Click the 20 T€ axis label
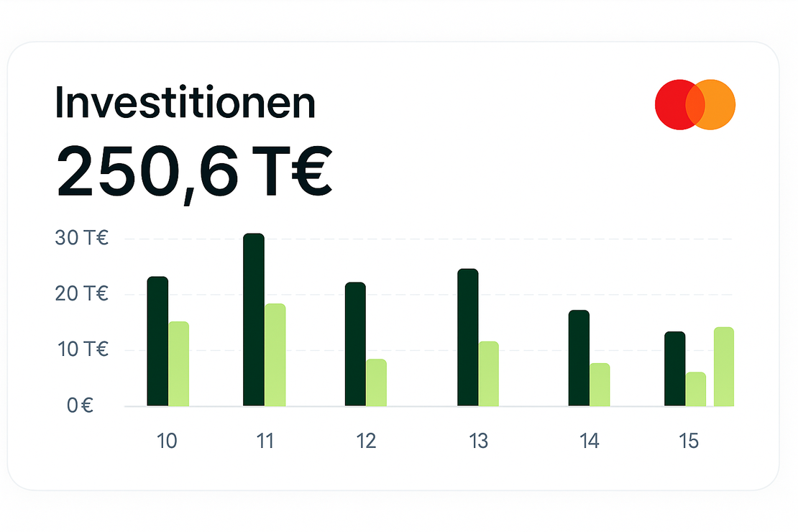Viewport: 798px width, 532px height. point(82,294)
